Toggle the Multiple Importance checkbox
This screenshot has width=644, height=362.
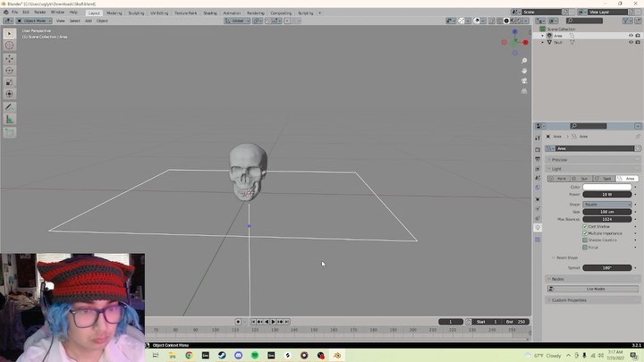click(585, 233)
